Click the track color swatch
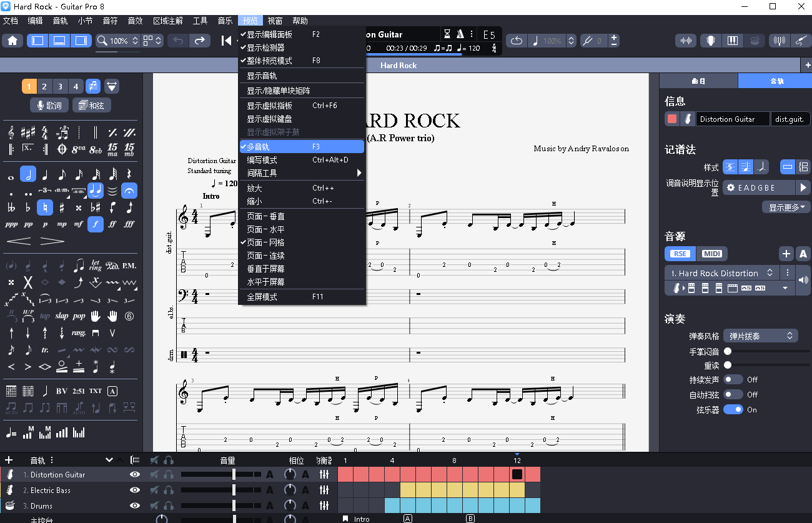 point(672,119)
